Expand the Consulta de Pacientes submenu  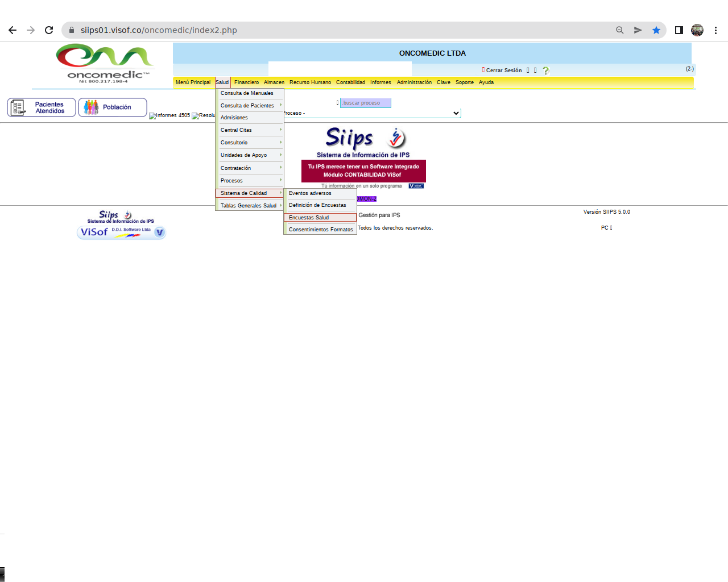click(x=249, y=106)
